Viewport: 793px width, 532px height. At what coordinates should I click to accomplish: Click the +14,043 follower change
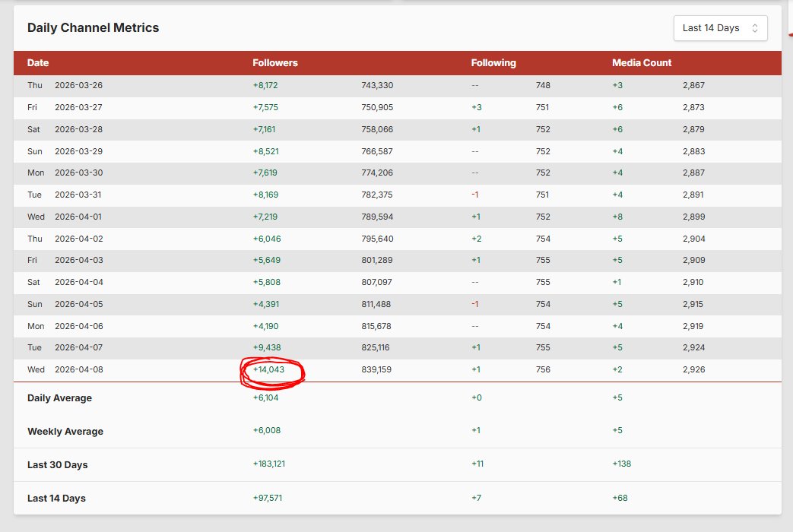[x=268, y=369]
